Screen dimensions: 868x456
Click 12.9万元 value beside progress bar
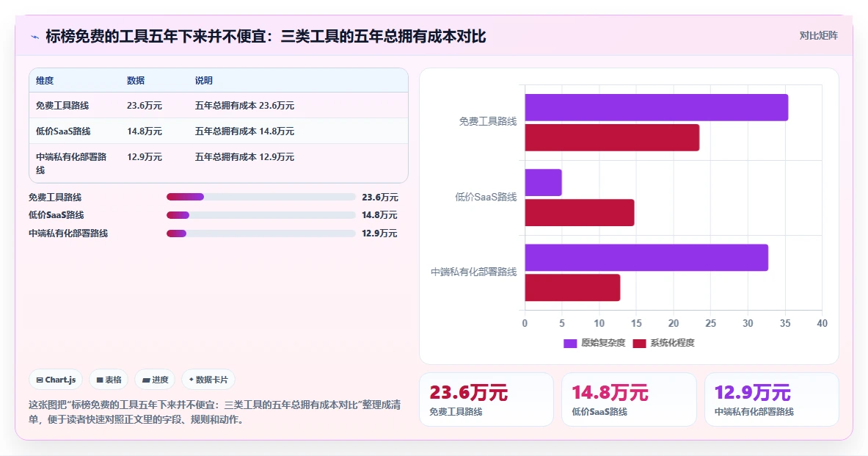point(380,234)
